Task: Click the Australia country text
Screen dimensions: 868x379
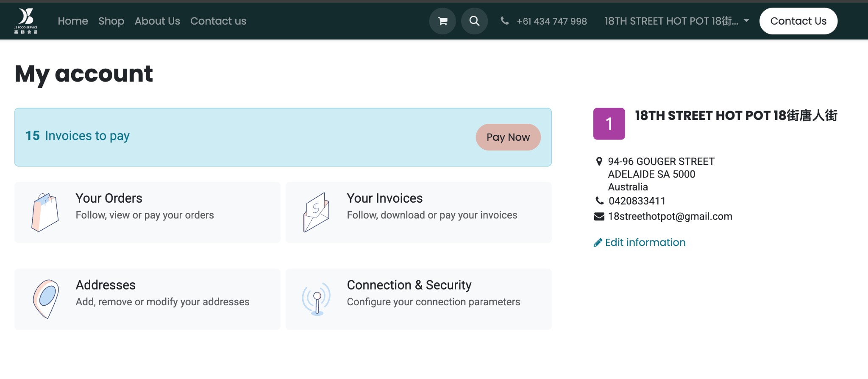Action: [x=628, y=187]
